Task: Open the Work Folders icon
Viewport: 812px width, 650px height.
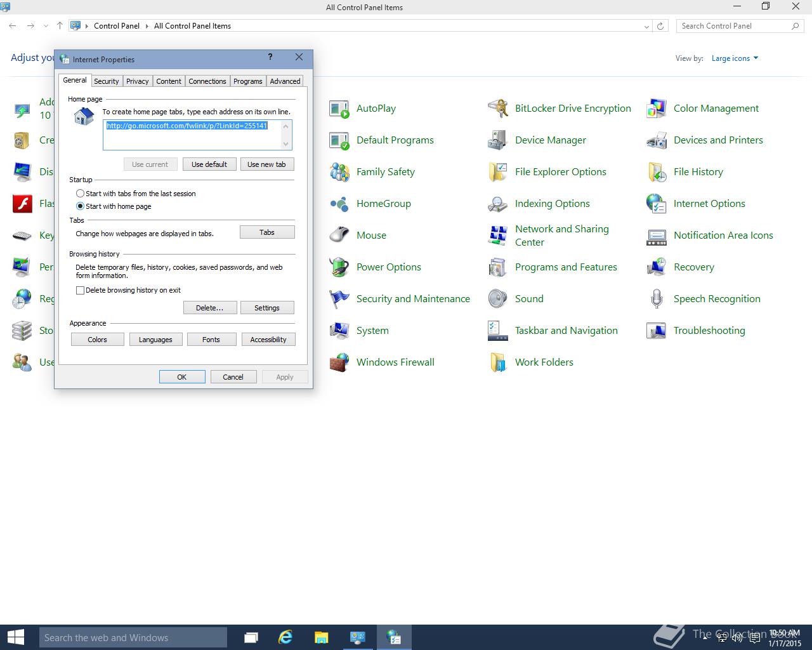Action: coord(498,362)
